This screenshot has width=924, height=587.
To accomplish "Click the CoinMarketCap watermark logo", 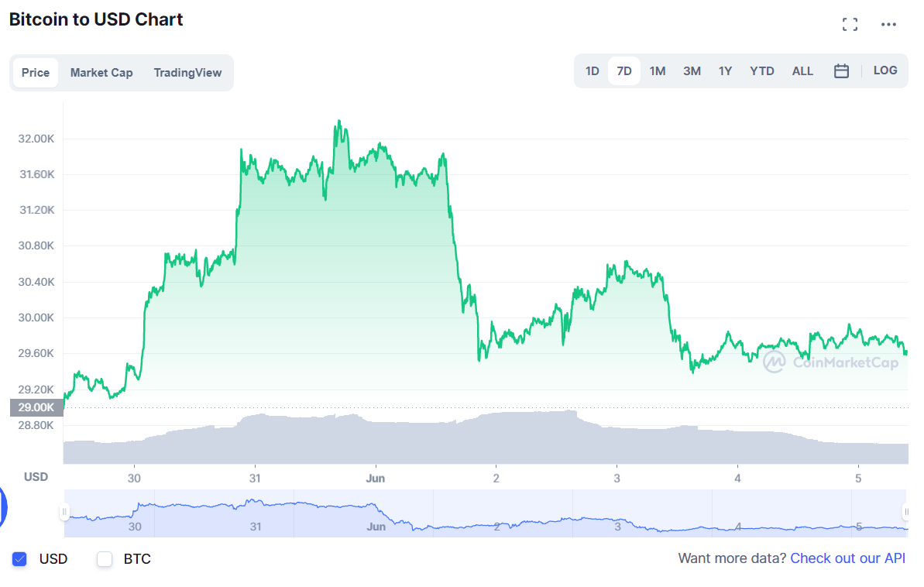I will click(775, 362).
